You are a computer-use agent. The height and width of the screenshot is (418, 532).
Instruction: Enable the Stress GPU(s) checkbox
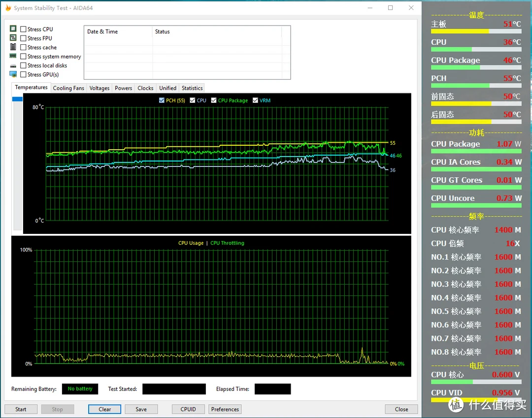point(24,74)
